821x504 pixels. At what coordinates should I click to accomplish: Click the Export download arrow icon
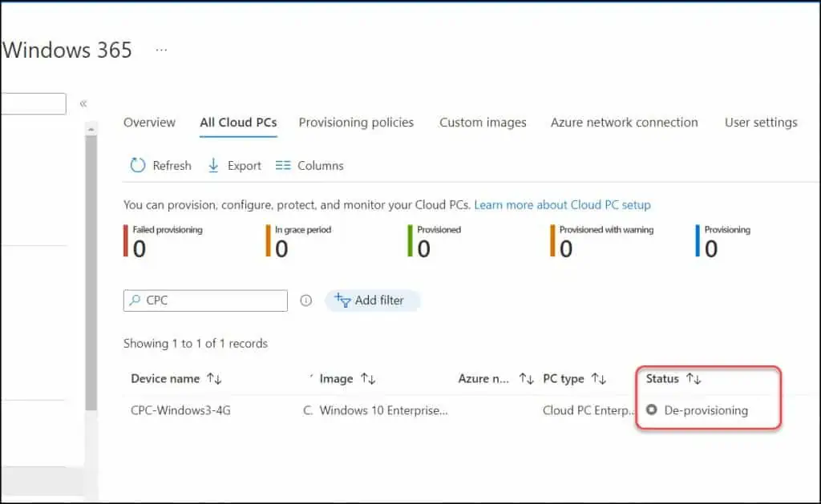tap(213, 165)
